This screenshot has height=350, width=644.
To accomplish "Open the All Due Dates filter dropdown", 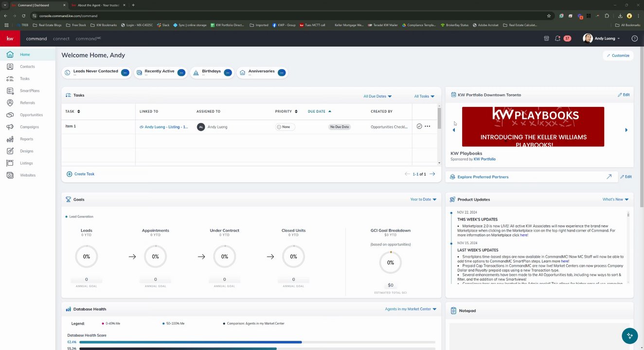I will pos(377,96).
